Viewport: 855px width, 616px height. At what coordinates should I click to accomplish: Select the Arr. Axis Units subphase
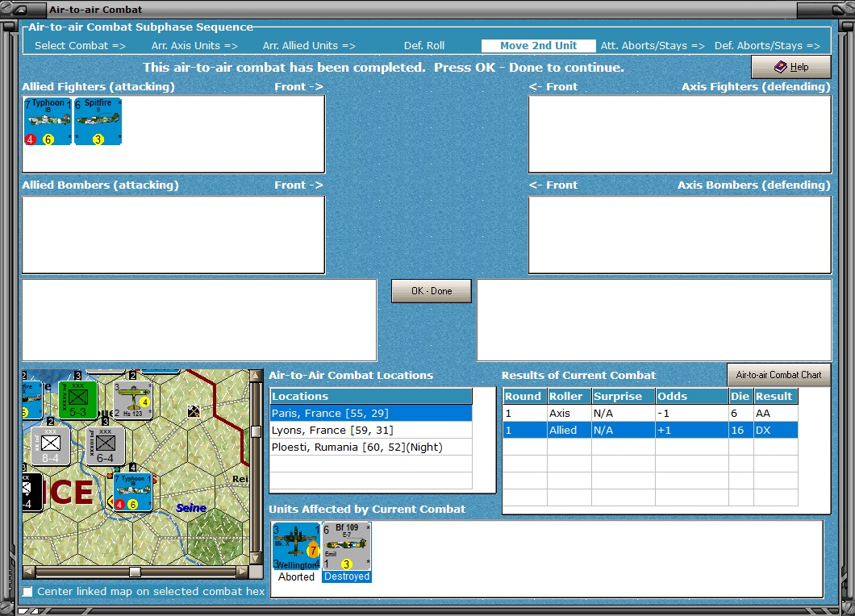(x=194, y=46)
